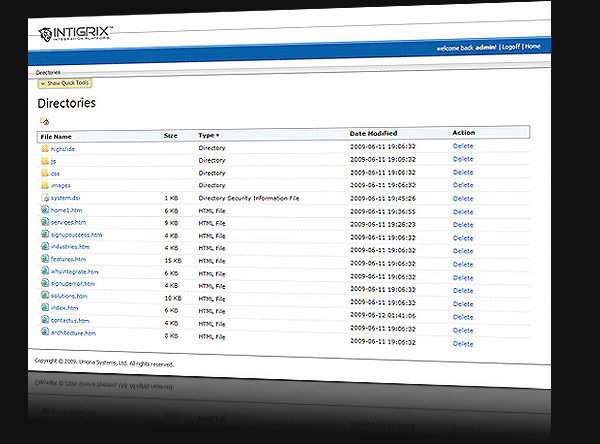The width and height of the screenshot is (600, 444).
Task: Open the system.dsi file link
Action: [x=65, y=198]
